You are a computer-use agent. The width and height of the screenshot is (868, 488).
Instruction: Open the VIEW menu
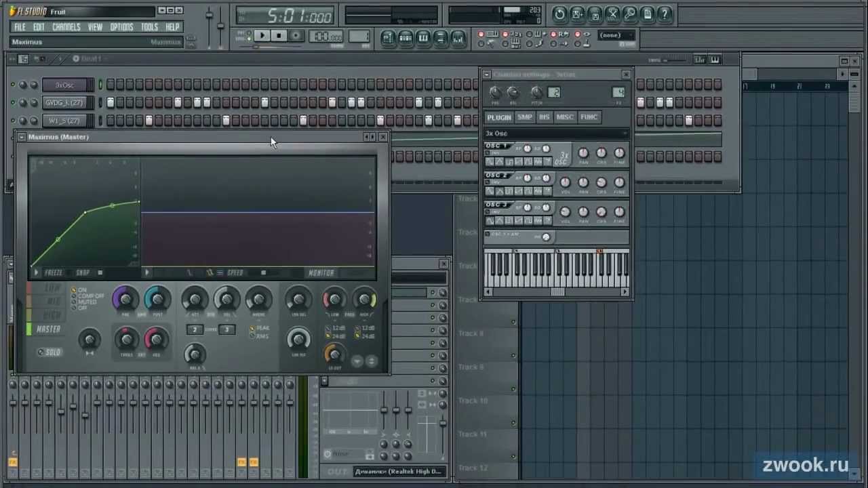tap(95, 27)
